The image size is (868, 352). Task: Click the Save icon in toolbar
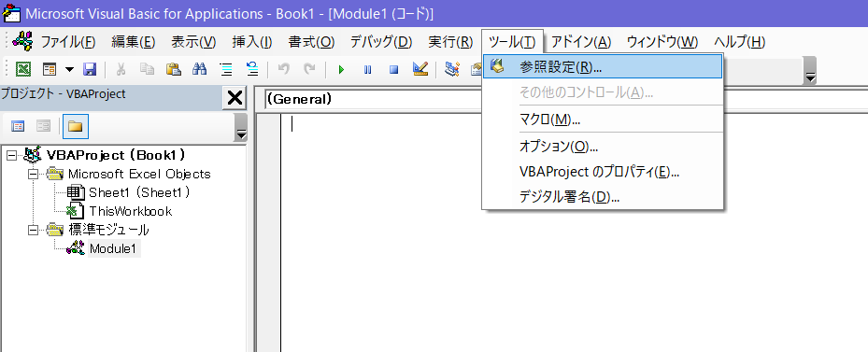click(90, 69)
